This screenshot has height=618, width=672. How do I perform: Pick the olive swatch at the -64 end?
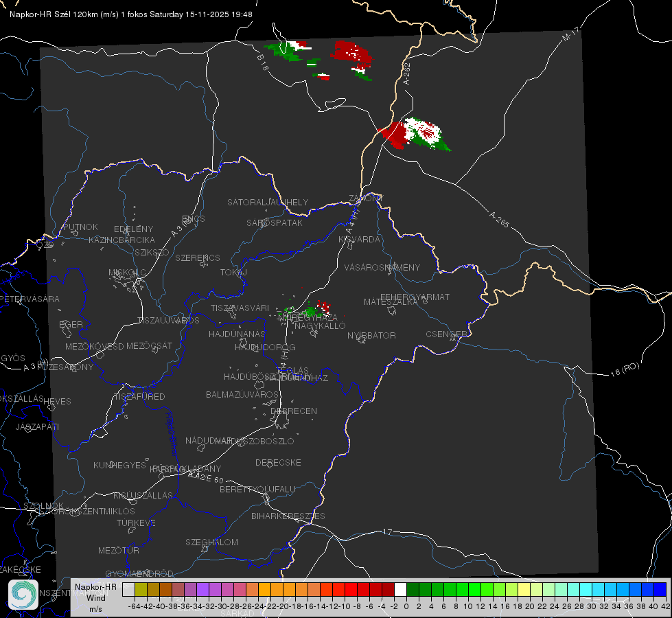(141, 589)
